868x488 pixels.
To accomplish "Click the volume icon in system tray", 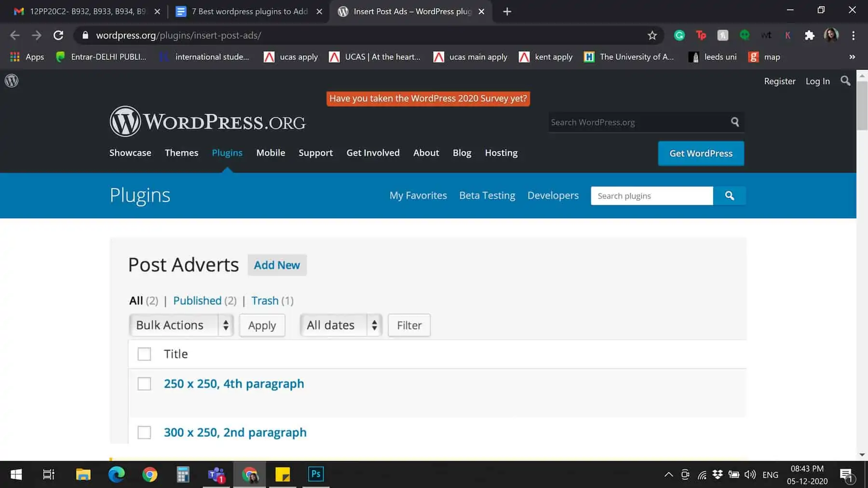I will (750, 474).
